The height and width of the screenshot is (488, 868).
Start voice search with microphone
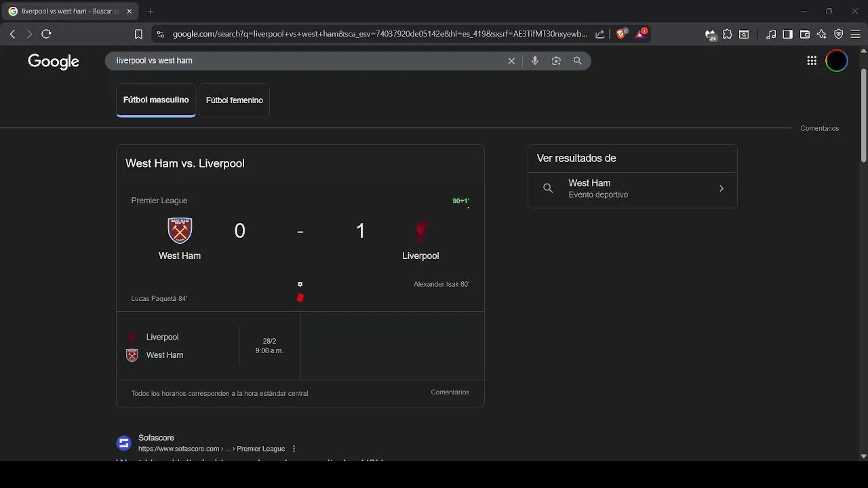point(535,61)
